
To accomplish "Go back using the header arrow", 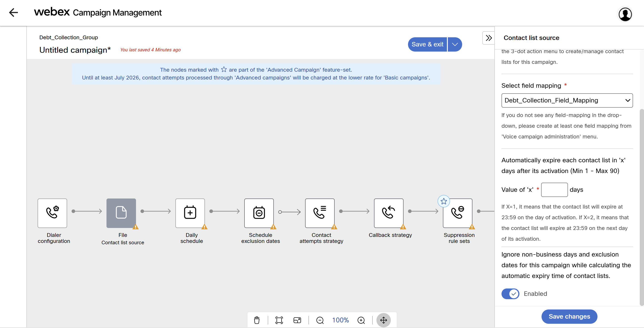I will point(13,13).
